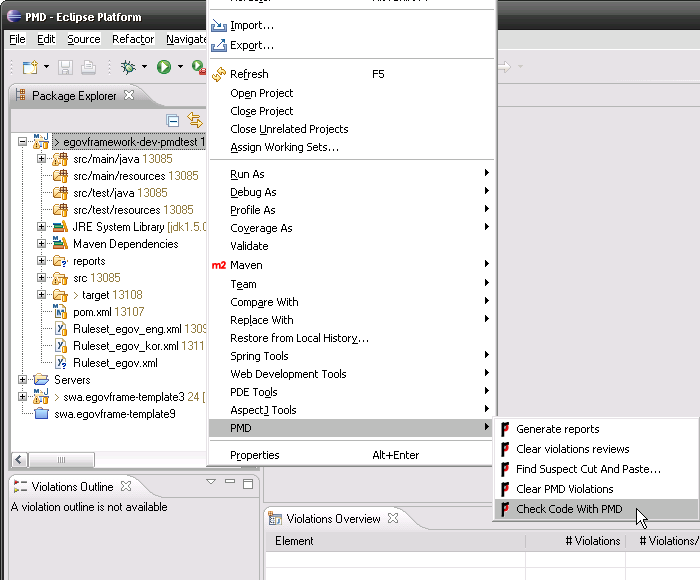Open Violations Outline view menu triangle
Image resolution: width=700 pixels, height=580 pixels.
click(211, 482)
